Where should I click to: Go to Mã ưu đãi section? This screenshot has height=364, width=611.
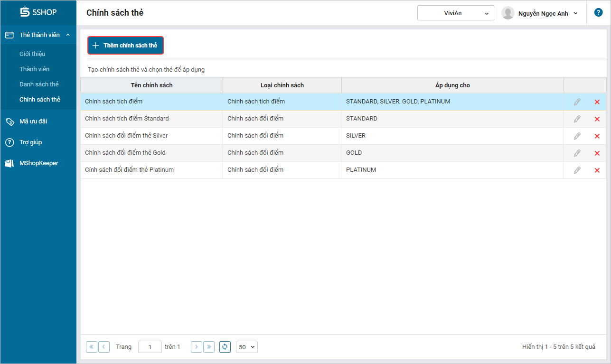33,121
